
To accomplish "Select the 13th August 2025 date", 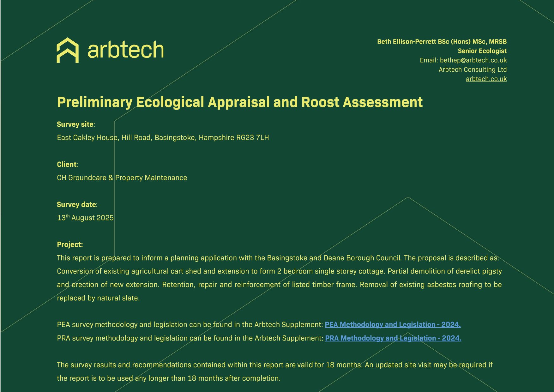I will pos(85,218).
